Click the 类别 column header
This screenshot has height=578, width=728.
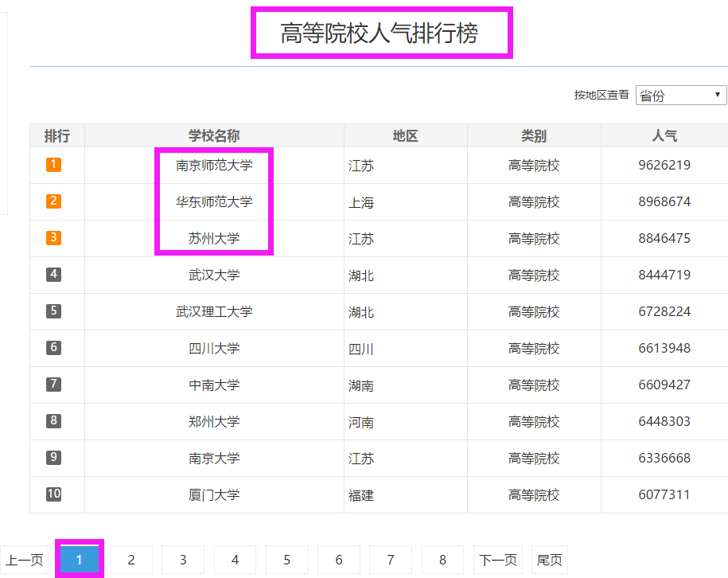[x=534, y=135]
